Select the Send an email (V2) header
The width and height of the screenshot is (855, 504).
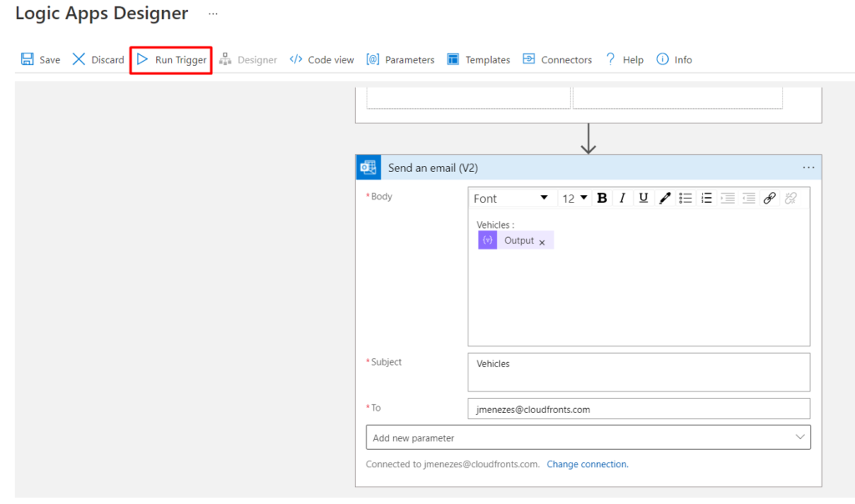tap(589, 168)
